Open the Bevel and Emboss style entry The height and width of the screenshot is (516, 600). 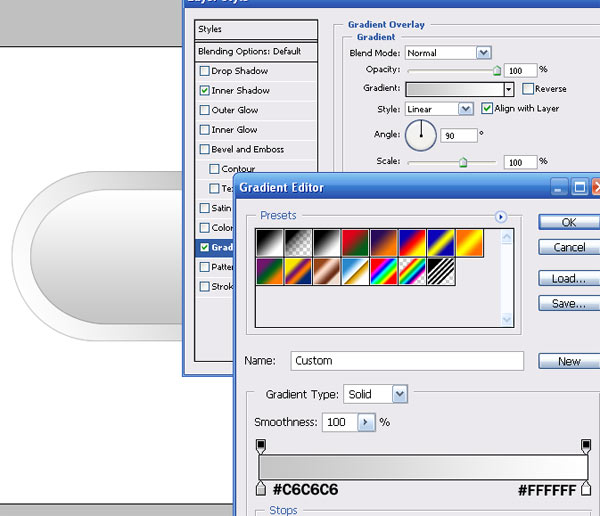click(x=256, y=149)
